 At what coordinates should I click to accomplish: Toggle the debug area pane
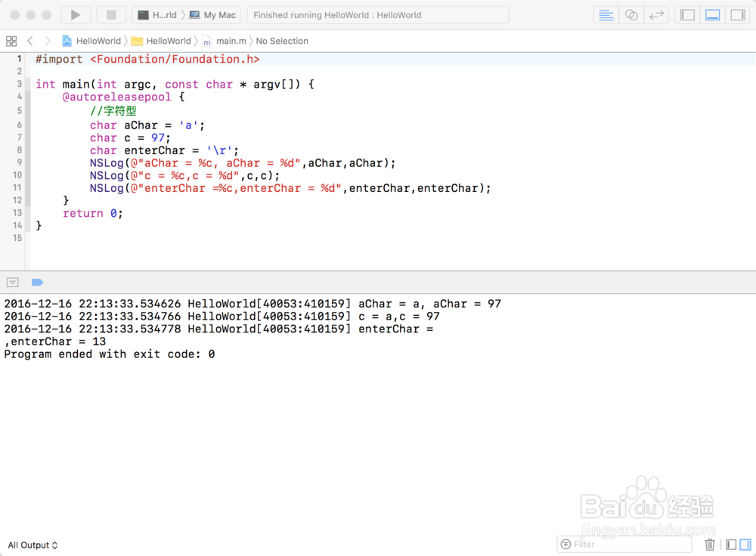[713, 15]
